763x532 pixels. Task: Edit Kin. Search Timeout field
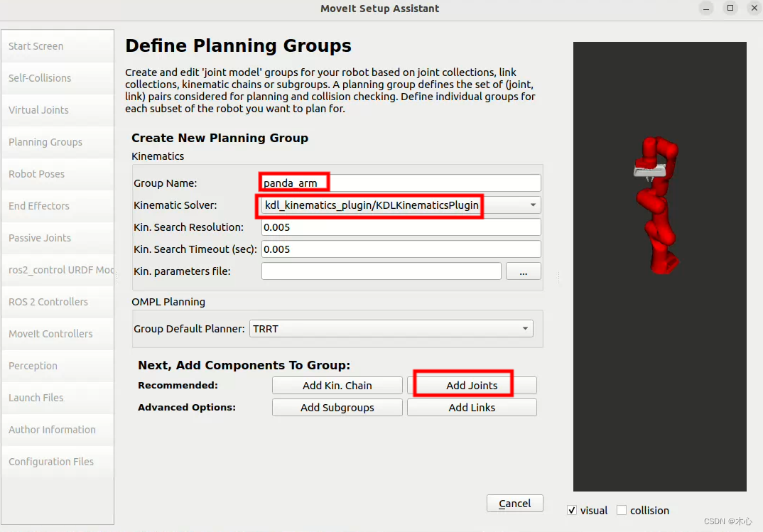401,249
